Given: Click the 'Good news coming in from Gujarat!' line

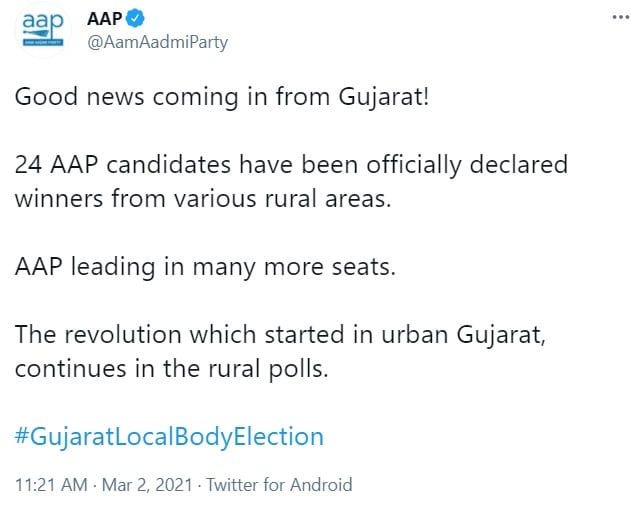Looking at the screenshot, I should [222, 98].
